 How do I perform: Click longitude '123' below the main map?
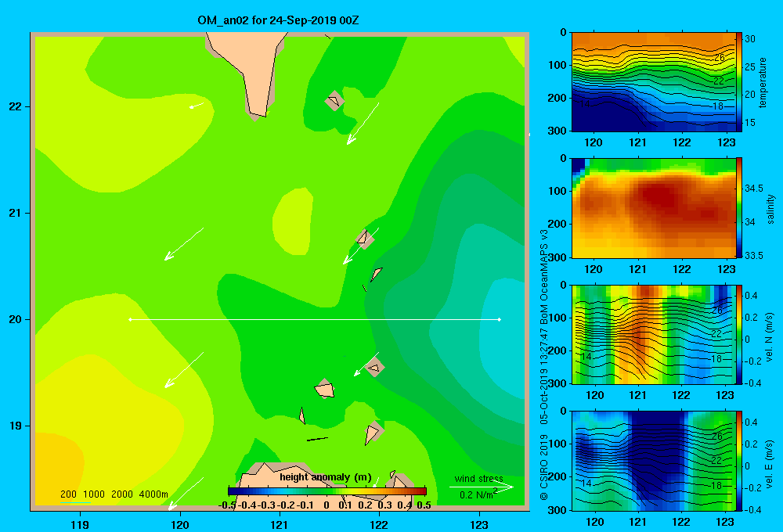coord(479,524)
